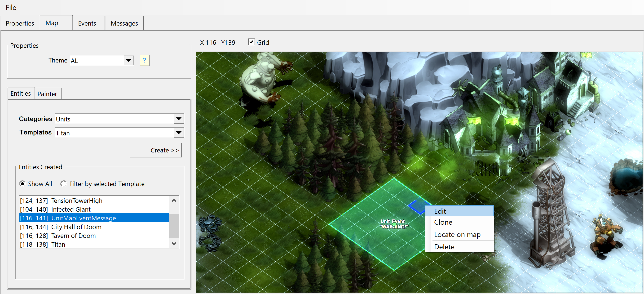The image size is (644, 294).
Task: Click the Unit Event WARNING marker on map
Action: 394,224
